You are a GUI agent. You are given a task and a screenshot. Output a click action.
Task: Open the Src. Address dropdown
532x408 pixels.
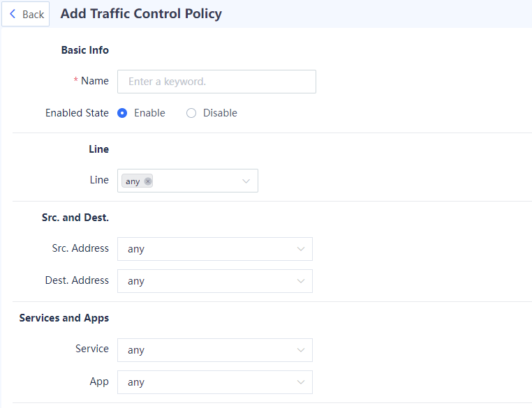209,249
